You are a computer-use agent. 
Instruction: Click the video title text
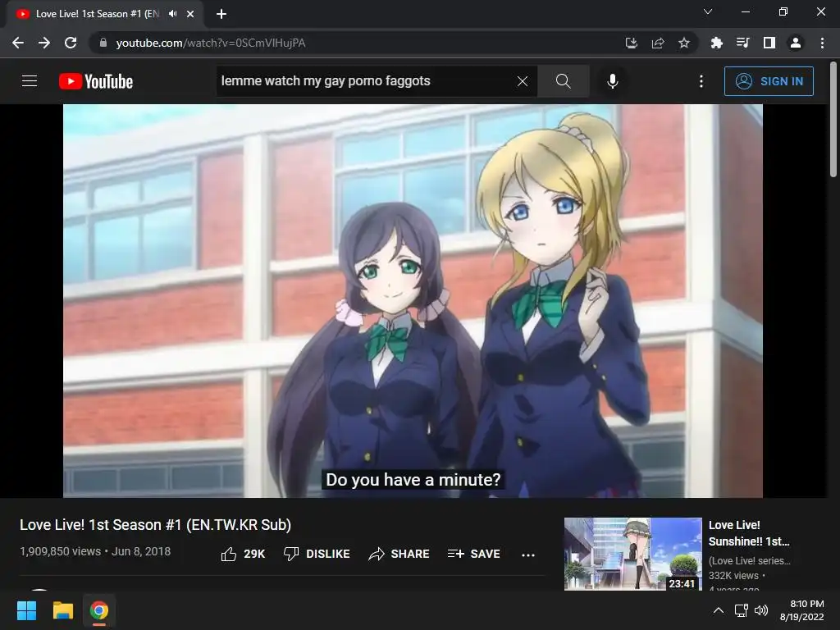[155, 525]
